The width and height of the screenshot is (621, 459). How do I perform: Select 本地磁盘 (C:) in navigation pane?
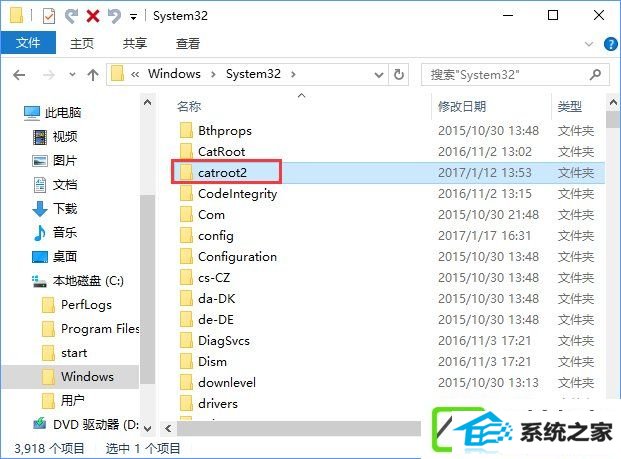(88, 281)
